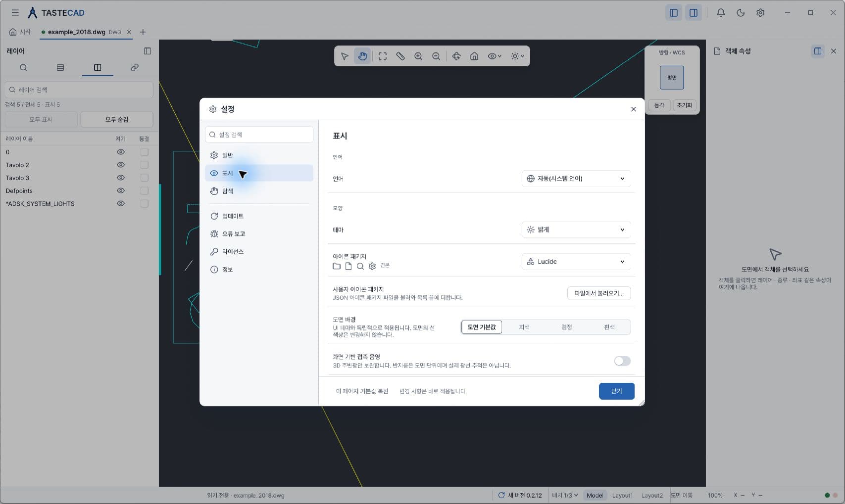Toggle right panel layout button
The image size is (845, 504).
(694, 13)
